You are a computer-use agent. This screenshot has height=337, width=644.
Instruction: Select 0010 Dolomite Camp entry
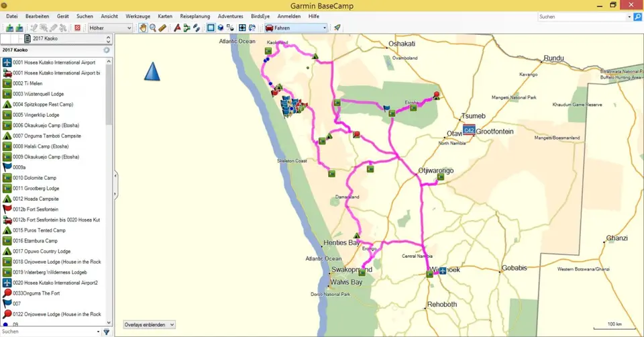(x=54, y=178)
